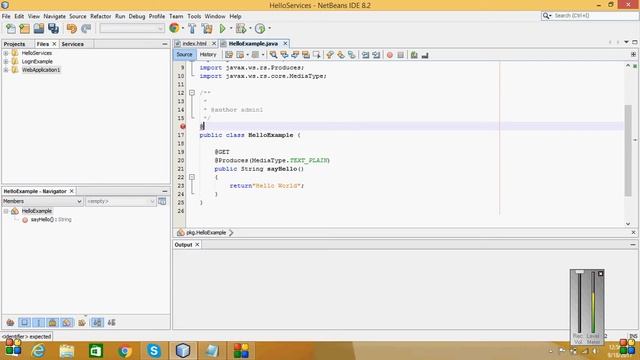Click the Source view button
This screenshot has width=640, height=360.
184,55
